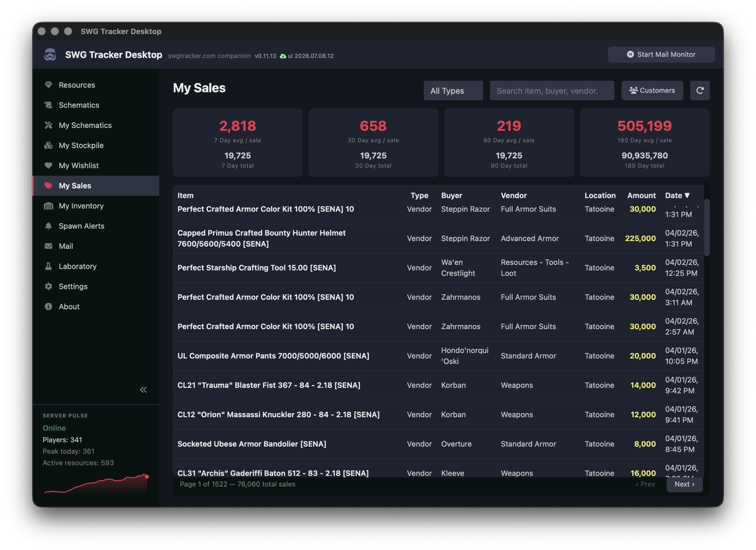Open the All Types filter dropdown
Viewport: 756px width, 550px height.
point(453,90)
